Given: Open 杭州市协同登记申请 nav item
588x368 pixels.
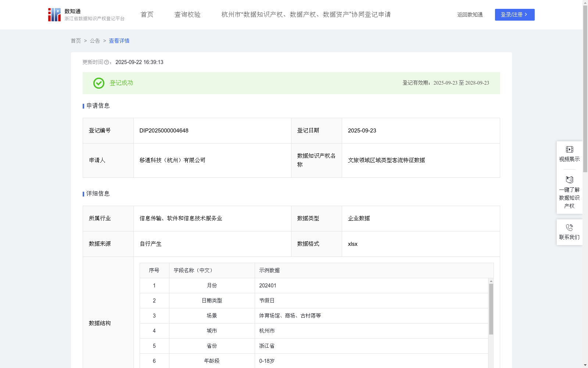Looking at the screenshot, I should pos(306,15).
